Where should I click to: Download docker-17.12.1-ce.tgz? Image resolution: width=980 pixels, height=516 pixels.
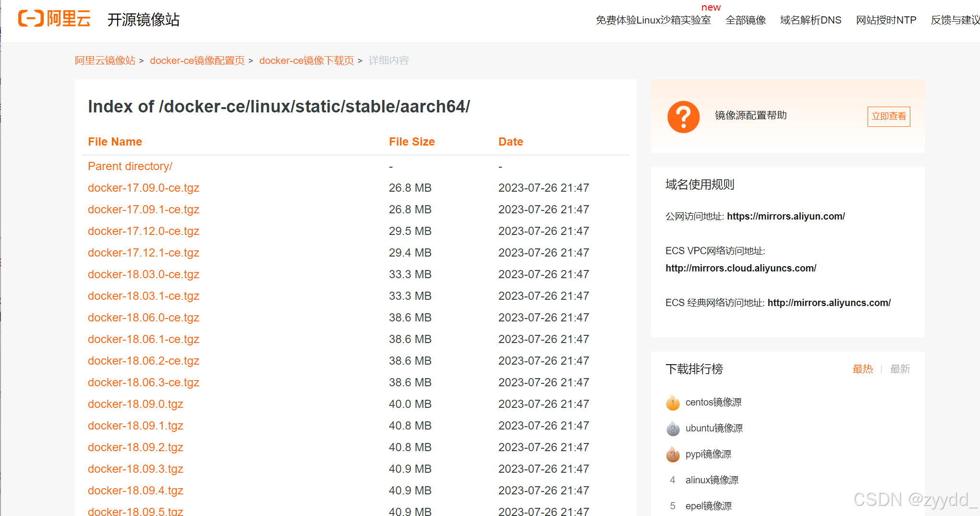coord(143,253)
